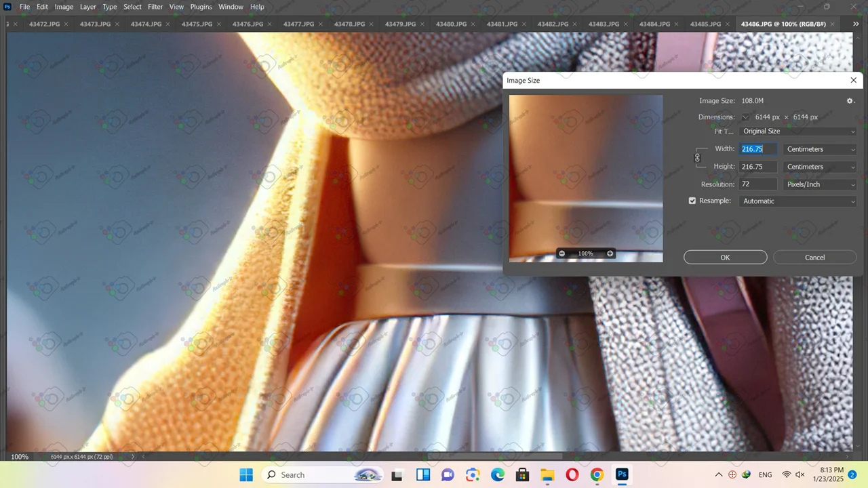Zoom out the preview with minus icon
Image resolution: width=868 pixels, height=488 pixels.
[561, 253]
